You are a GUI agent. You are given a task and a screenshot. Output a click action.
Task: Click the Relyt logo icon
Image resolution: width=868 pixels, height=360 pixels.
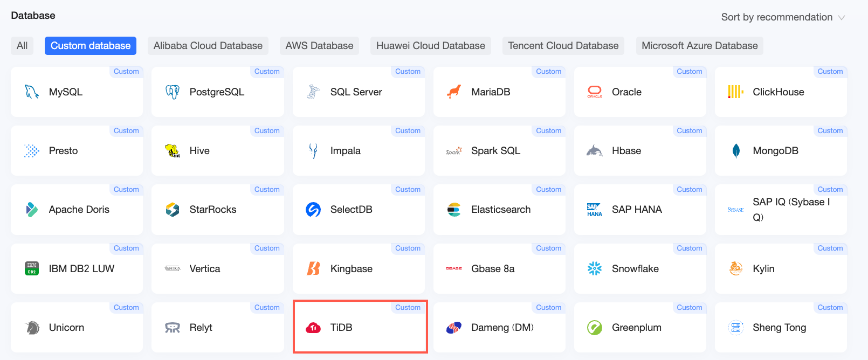(x=173, y=328)
